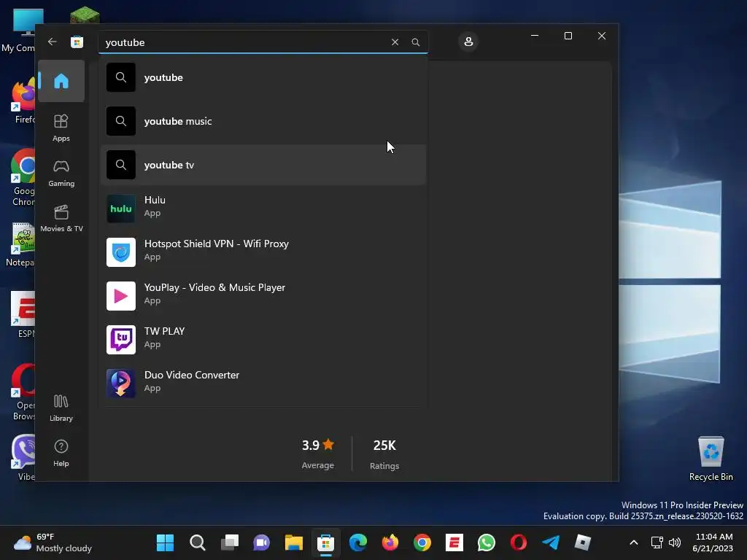The image size is (747, 560).
Task: Launch Google Chrome from taskbar
Action: (422, 542)
